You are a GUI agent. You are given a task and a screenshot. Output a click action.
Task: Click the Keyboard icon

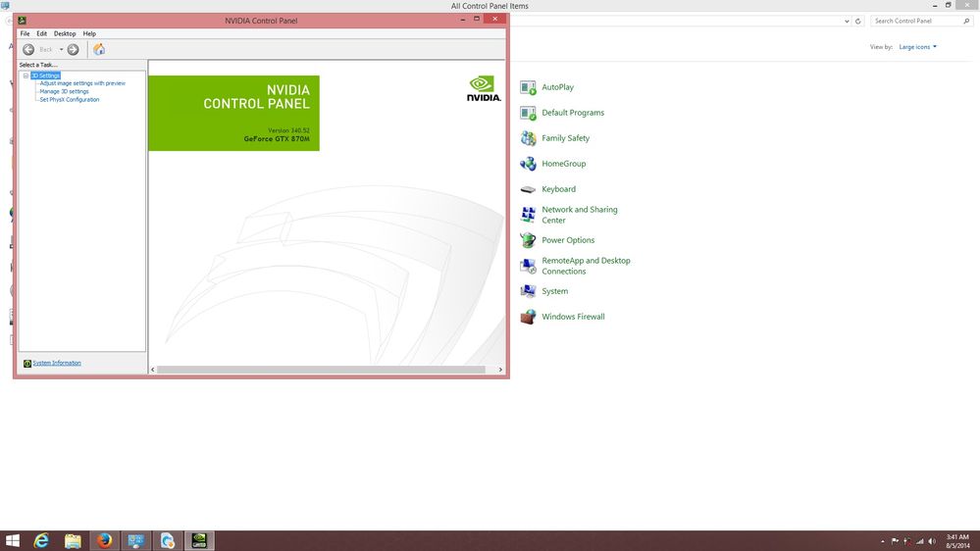528,189
